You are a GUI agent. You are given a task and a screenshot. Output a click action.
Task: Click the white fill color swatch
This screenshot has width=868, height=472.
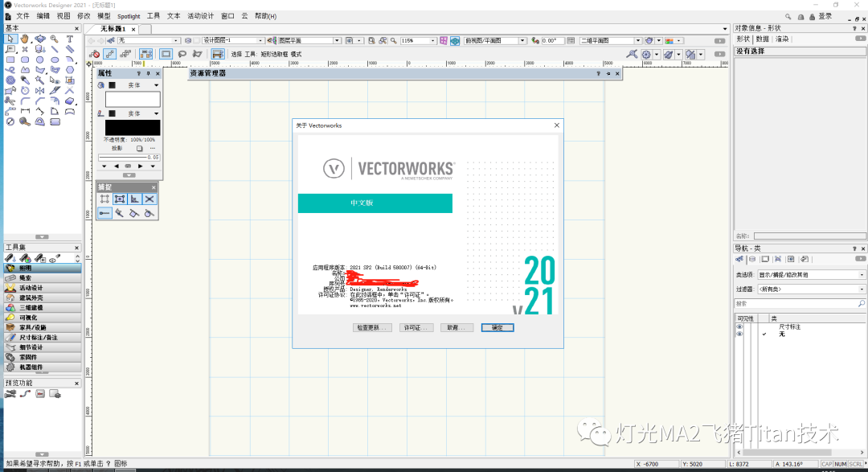pos(133,99)
